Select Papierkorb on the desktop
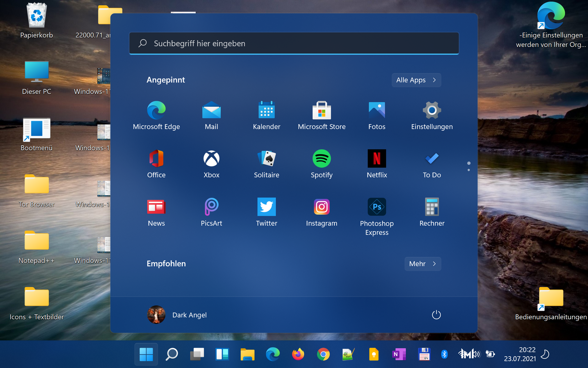 tap(36, 21)
